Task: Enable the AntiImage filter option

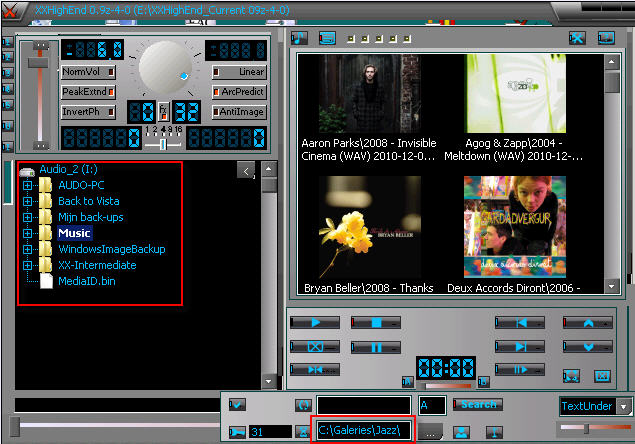Action: 239,112
